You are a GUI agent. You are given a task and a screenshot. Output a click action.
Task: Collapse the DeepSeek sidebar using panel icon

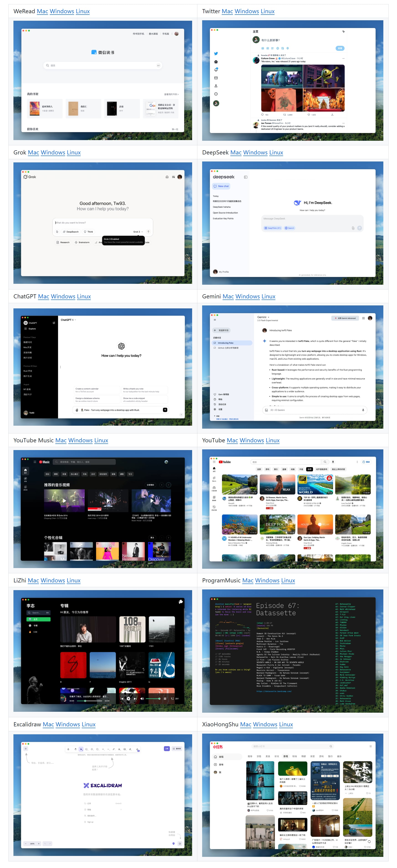click(x=245, y=177)
